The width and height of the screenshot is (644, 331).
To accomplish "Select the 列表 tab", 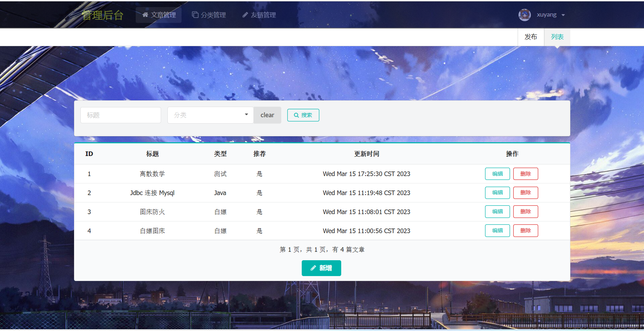I will [557, 37].
